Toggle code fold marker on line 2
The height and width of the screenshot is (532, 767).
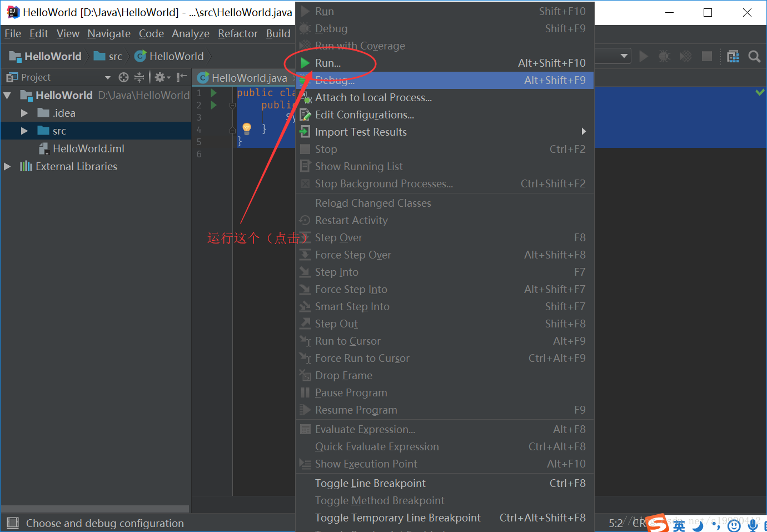233,105
